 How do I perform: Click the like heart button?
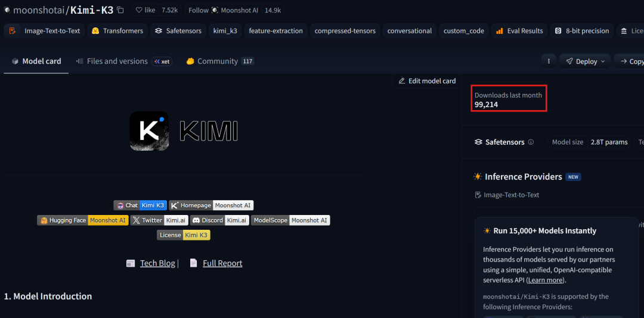145,10
